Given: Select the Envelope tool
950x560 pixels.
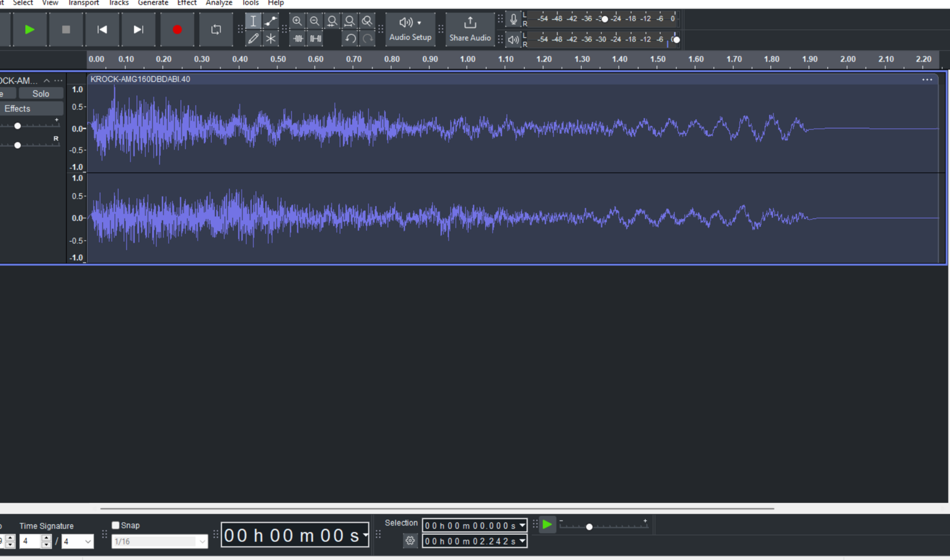Looking at the screenshot, I should pos(271,21).
